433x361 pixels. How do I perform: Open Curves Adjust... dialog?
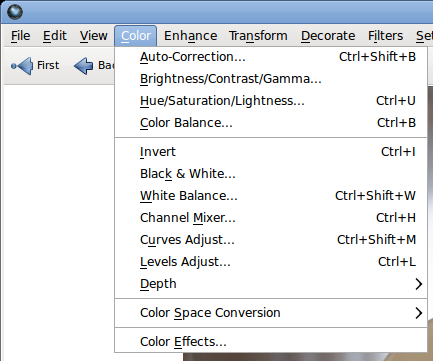271,240
